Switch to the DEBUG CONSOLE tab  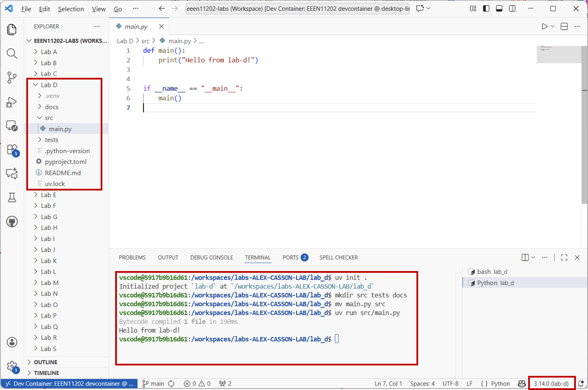[x=211, y=258]
